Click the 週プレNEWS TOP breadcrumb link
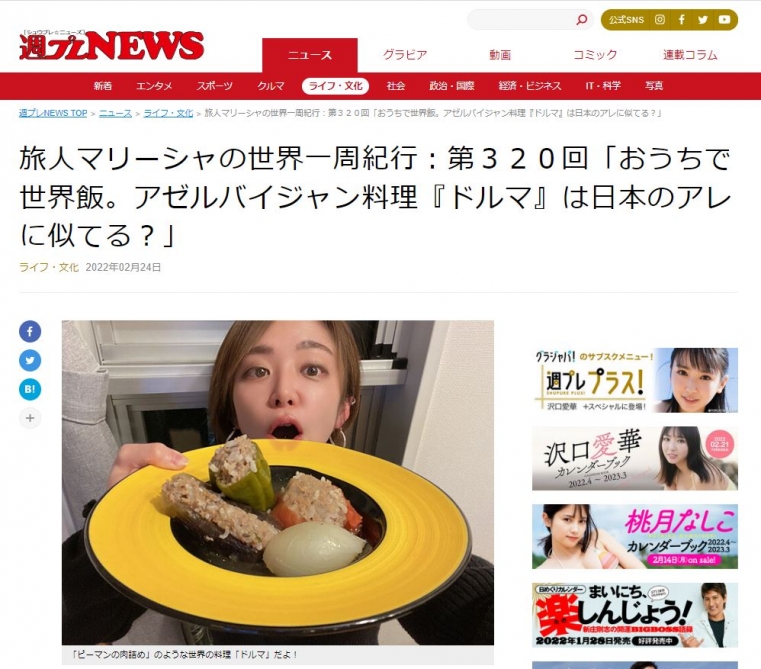The height and width of the screenshot is (669, 761). [53, 113]
